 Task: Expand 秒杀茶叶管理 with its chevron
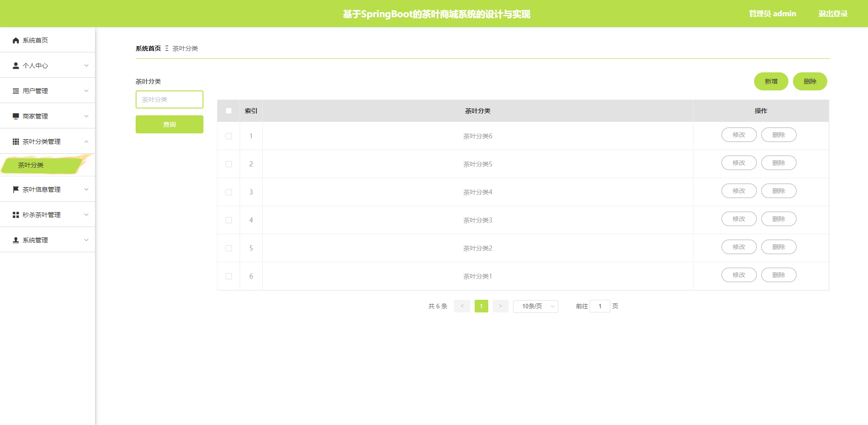(86, 215)
